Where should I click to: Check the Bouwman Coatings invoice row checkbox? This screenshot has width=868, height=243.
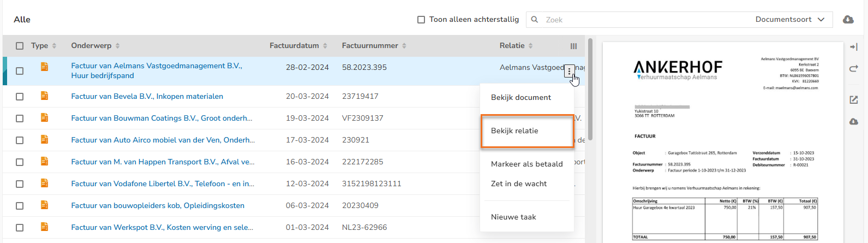tap(20, 118)
